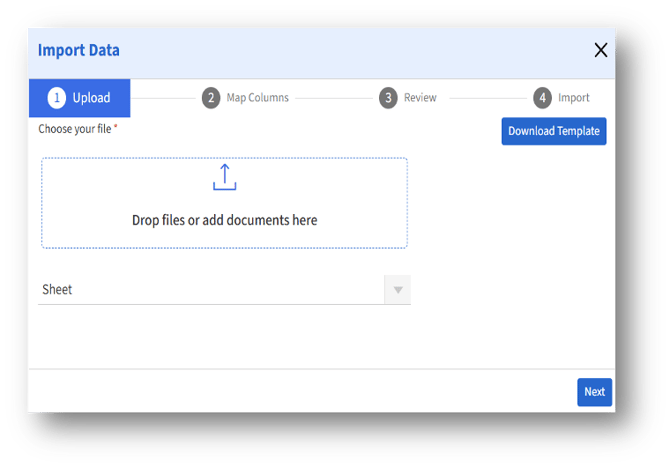Click the upload arrow icon
The width and height of the screenshot is (670, 467).
[224, 177]
